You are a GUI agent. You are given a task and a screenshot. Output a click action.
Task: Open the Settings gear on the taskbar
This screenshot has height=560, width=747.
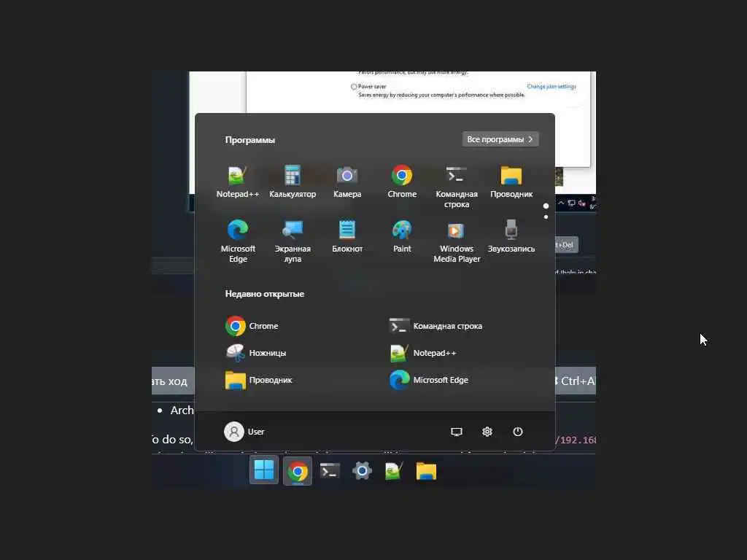[362, 471]
